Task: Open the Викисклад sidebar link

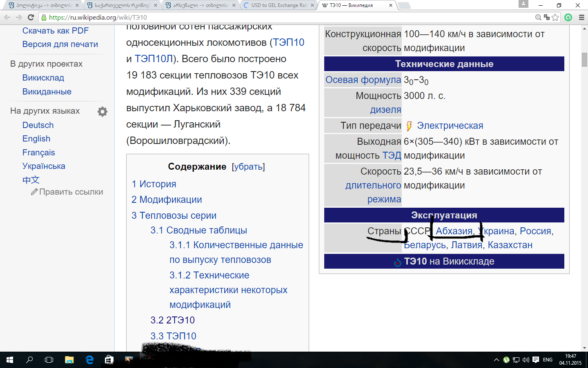Action: (x=43, y=78)
